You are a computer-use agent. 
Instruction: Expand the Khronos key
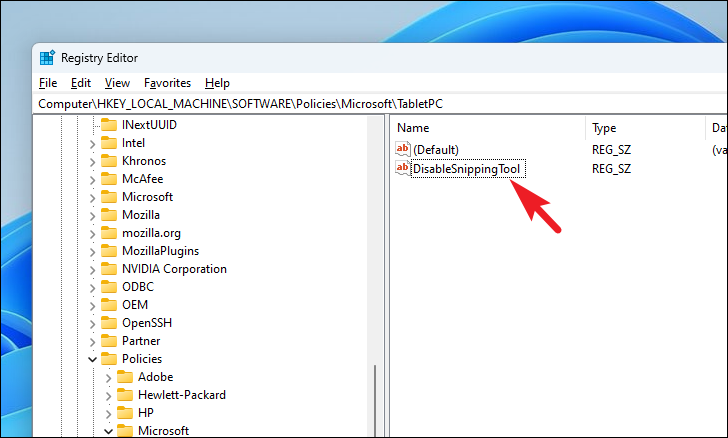tap(92, 162)
